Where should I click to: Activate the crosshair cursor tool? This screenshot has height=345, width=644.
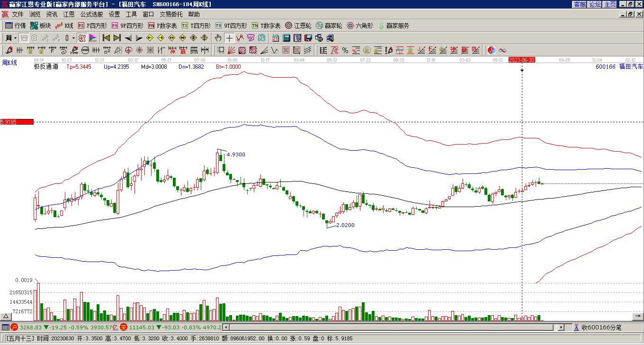[229, 38]
